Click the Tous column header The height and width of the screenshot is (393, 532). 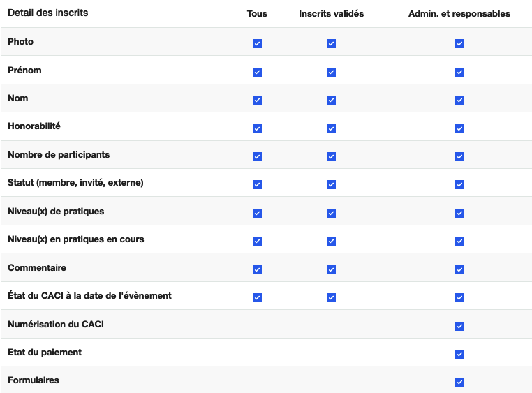[x=257, y=14]
